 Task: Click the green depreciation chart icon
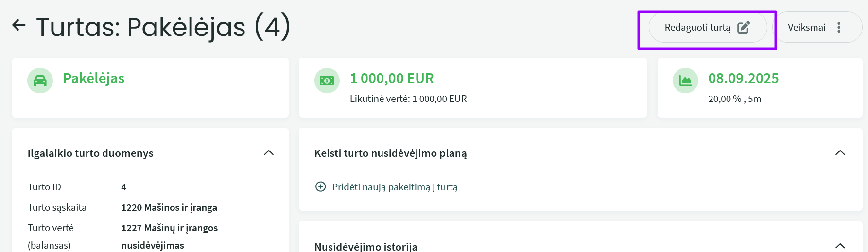(685, 81)
